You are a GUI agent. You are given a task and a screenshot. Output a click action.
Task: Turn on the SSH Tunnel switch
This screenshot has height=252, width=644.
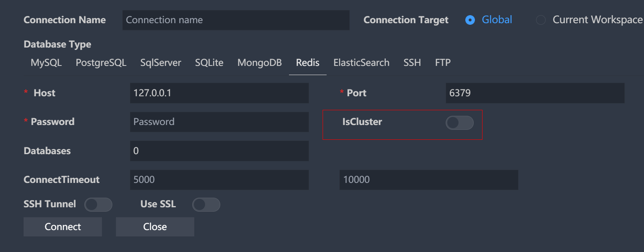(x=98, y=204)
